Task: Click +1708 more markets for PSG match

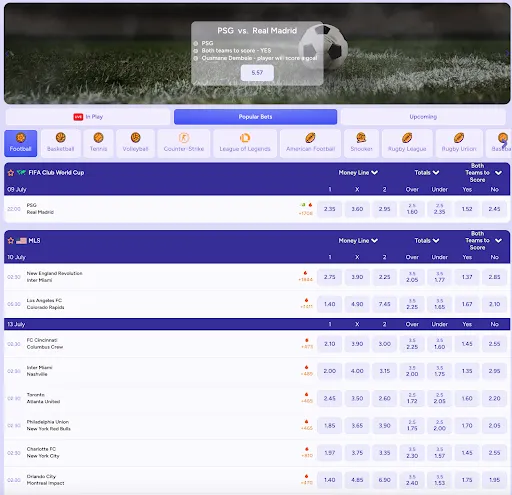Action: pyautogui.click(x=306, y=213)
